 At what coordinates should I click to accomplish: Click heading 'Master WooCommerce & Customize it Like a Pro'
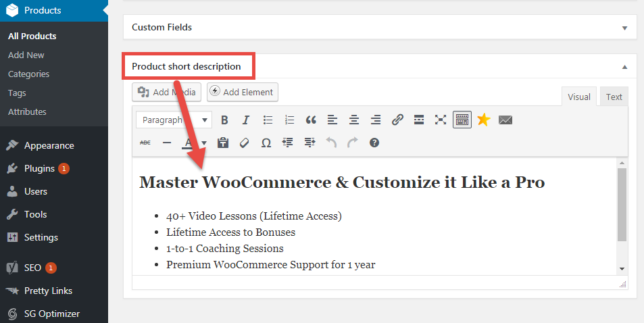(342, 182)
